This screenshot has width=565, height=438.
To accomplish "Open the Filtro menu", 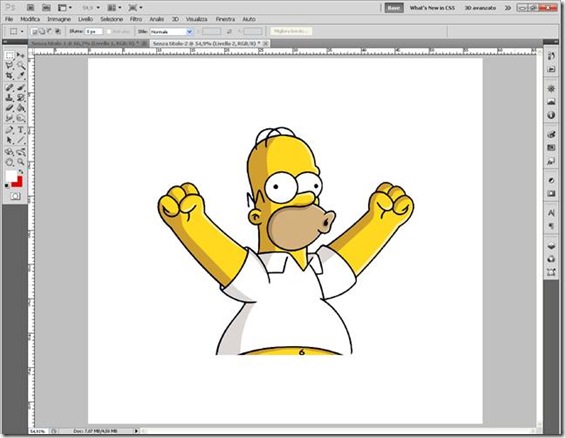I will 136,19.
